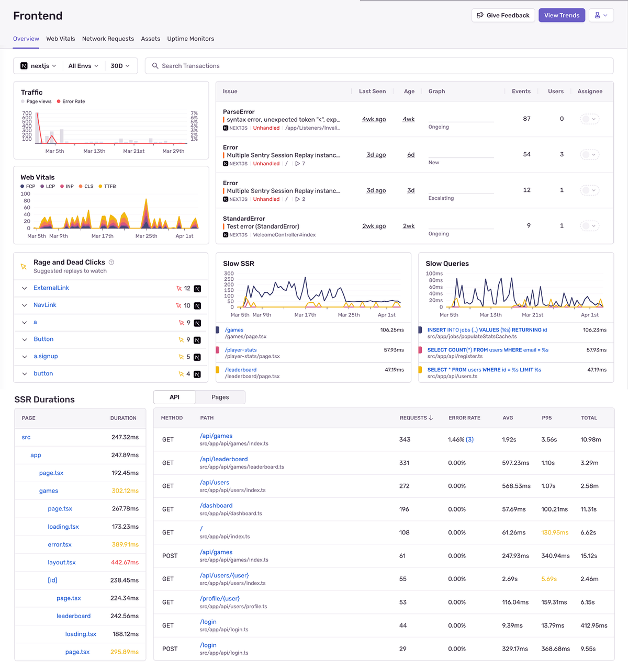Image resolution: width=628 pixels, height=672 pixels.
Task: Toggle the Error Rate legend in the Traffic chart
Action: pyautogui.click(x=70, y=101)
